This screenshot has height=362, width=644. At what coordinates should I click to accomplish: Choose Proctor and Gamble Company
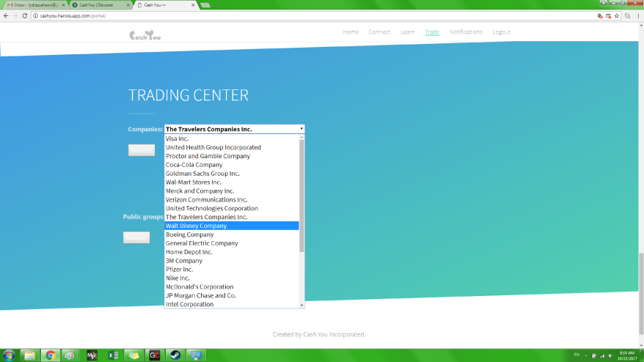[x=232, y=156]
